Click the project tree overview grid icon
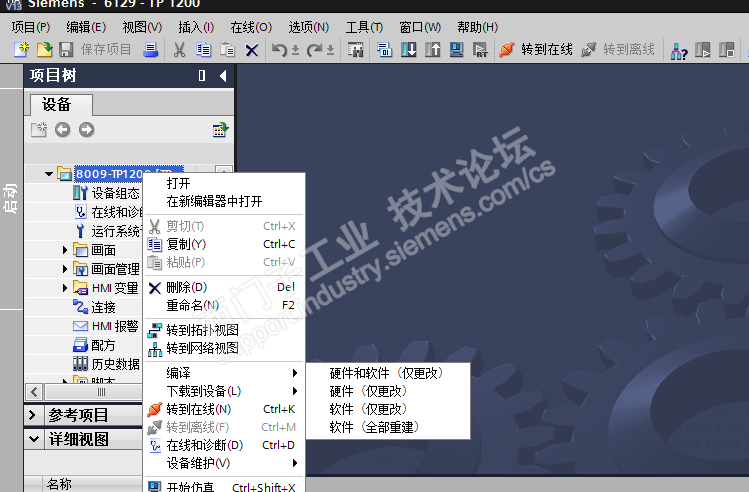 click(220, 129)
